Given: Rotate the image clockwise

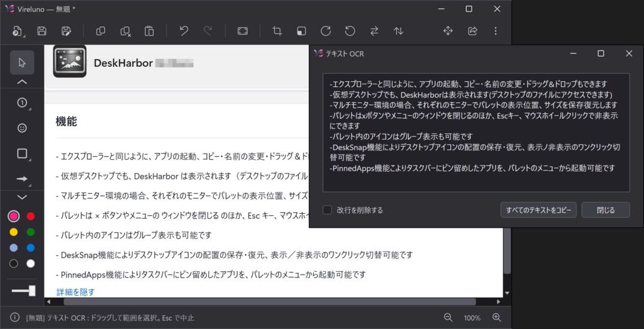Looking at the screenshot, I should coord(326,31).
